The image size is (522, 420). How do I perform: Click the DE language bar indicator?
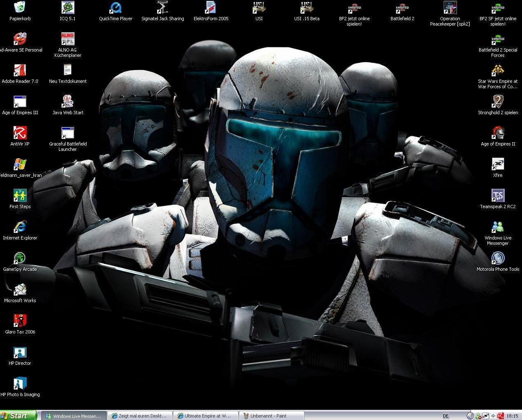coord(445,416)
